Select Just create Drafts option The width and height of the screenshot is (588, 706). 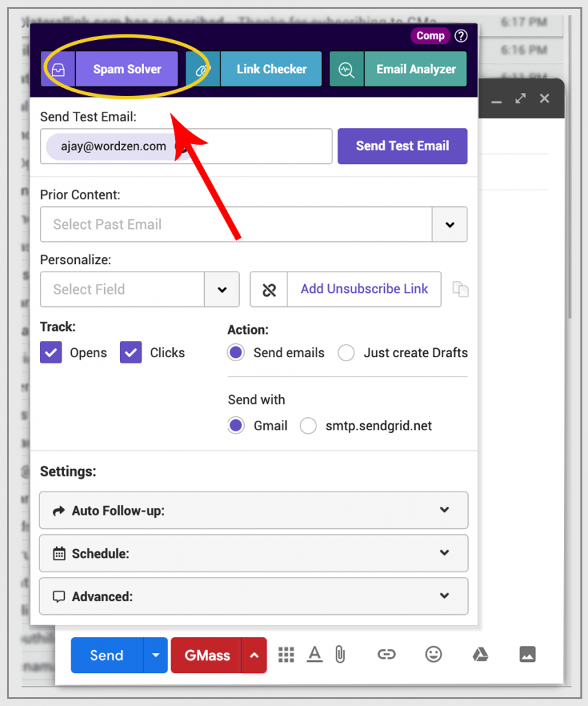tap(346, 352)
